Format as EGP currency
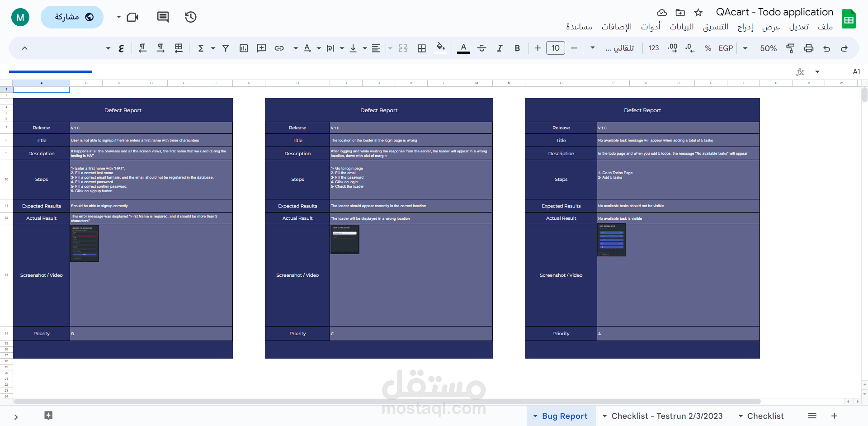 click(x=726, y=48)
